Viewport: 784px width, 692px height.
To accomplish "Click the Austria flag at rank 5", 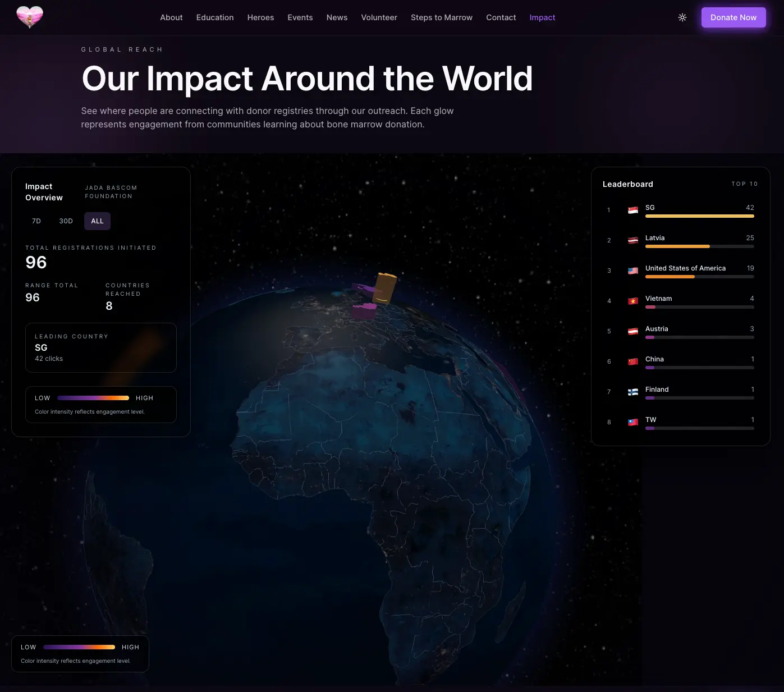I will [x=633, y=331].
